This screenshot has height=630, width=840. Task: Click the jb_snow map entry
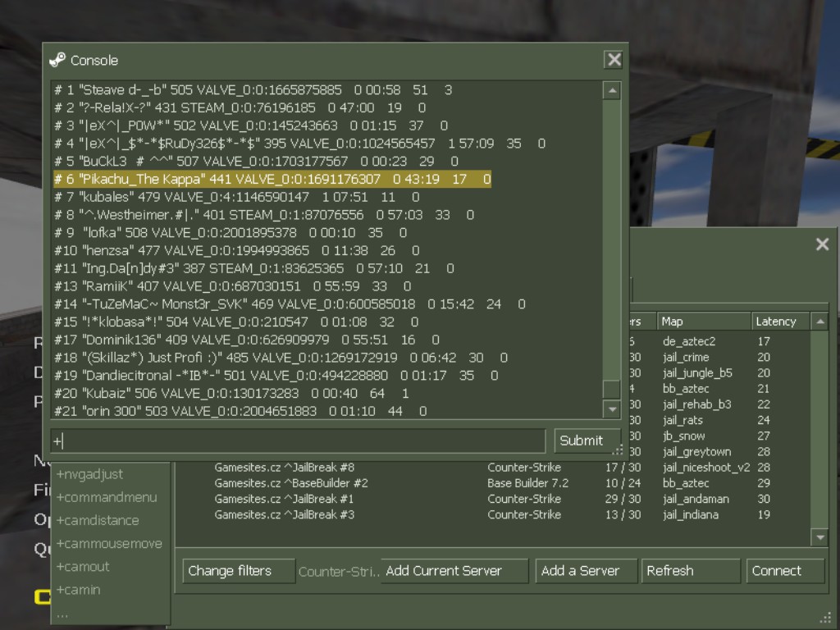pos(684,436)
